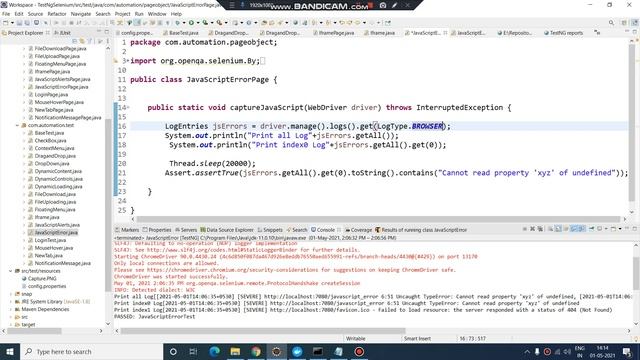Click Open Console icon
640x360 pixels.
point(613,229)
